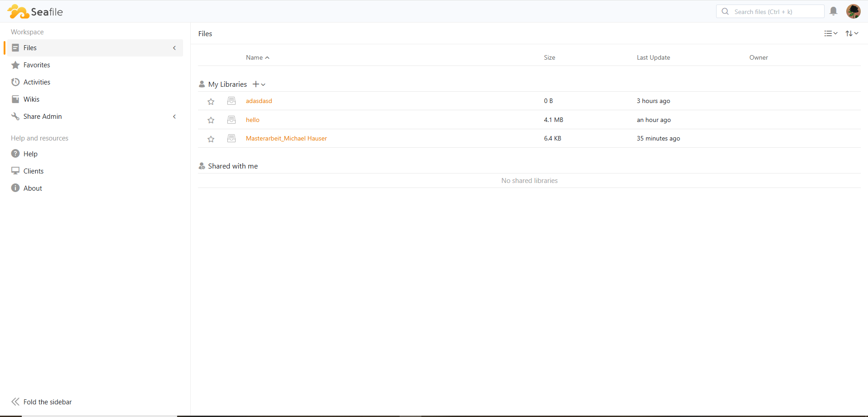Click the adasdasd library icon

click(x=231, y=101)
